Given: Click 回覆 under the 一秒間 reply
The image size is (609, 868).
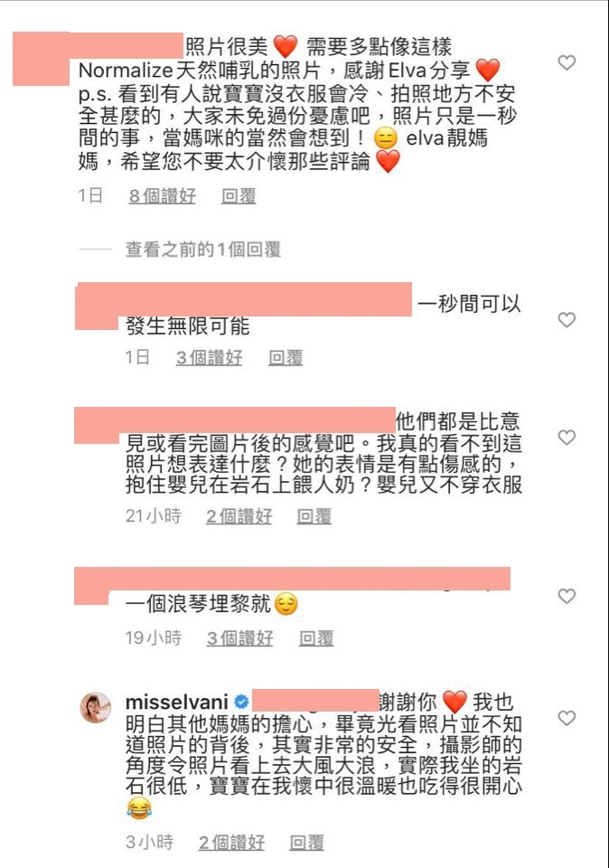Looking at the screenshot, I should click(286, 357).
